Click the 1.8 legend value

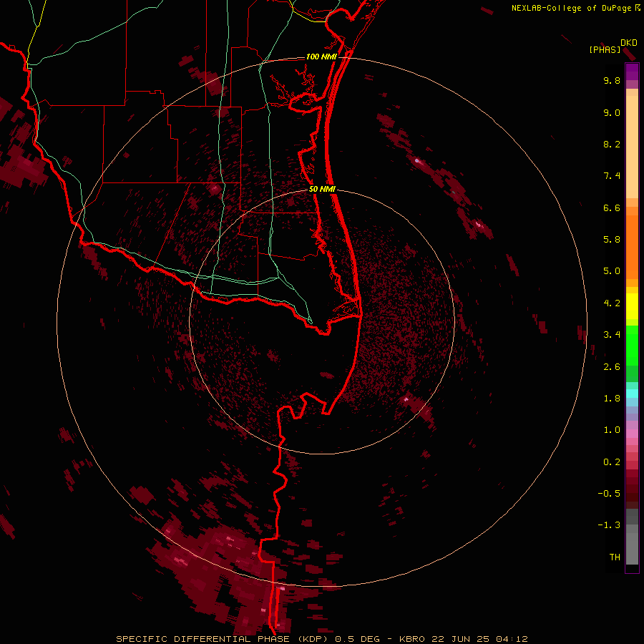coord(612,399)
